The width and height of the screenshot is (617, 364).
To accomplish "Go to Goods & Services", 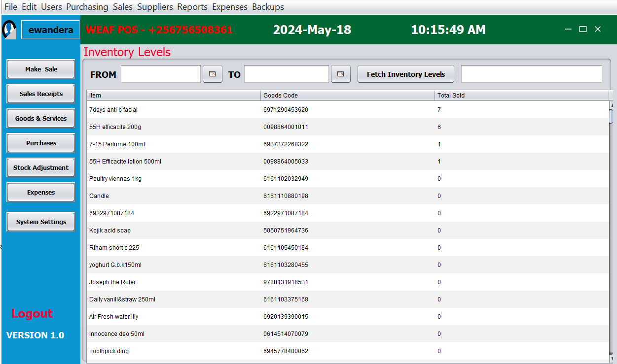I will [x=41, y=119].
